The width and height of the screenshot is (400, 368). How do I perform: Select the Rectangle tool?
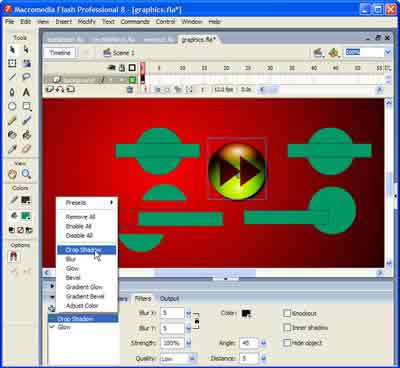(x=27, y=106)
